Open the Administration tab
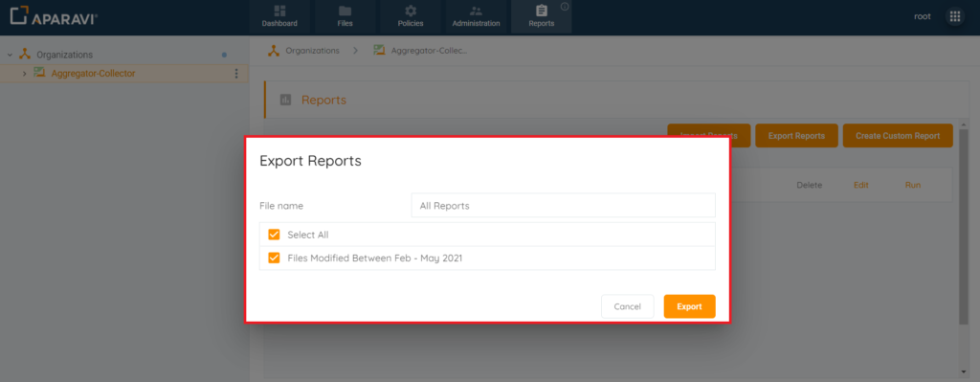 (x=477, y=17)
